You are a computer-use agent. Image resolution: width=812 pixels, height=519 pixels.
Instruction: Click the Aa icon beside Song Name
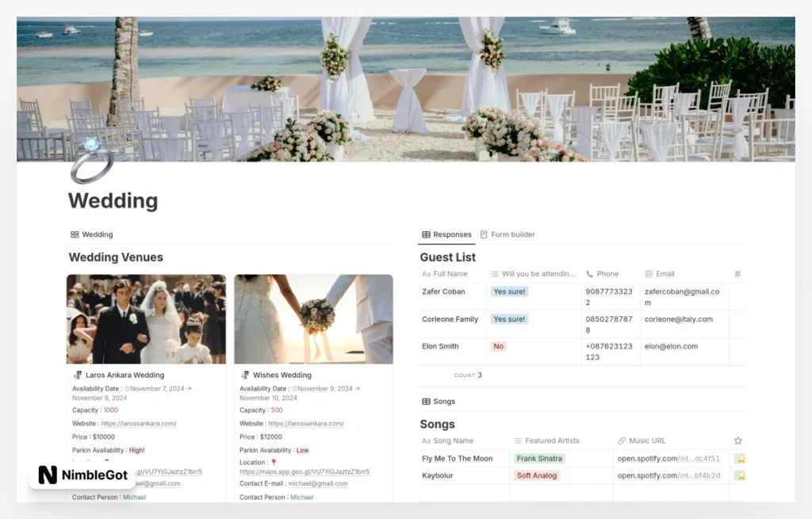426,441
